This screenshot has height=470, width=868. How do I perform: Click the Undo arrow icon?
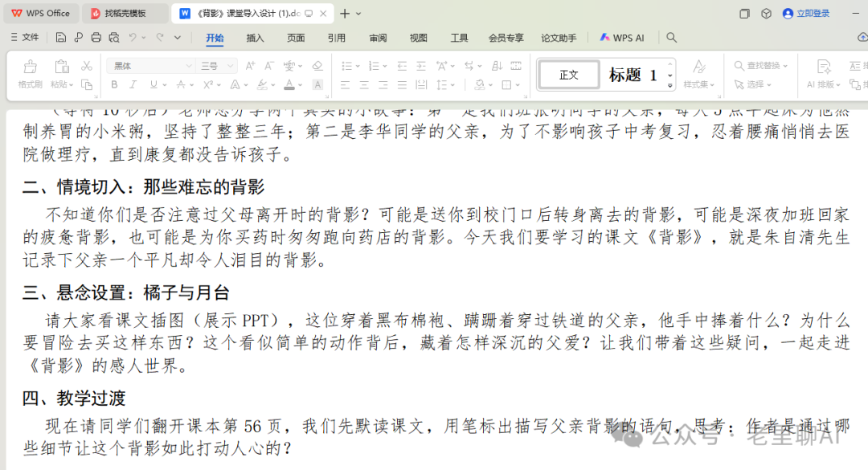point(133,38)
